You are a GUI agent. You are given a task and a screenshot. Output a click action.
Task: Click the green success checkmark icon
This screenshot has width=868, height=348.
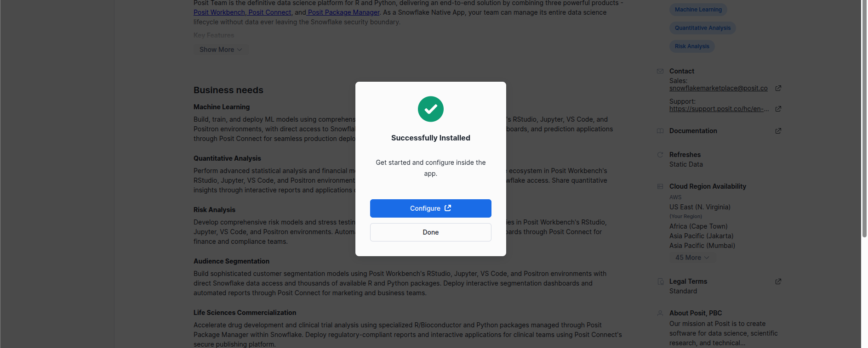[430, 109]
